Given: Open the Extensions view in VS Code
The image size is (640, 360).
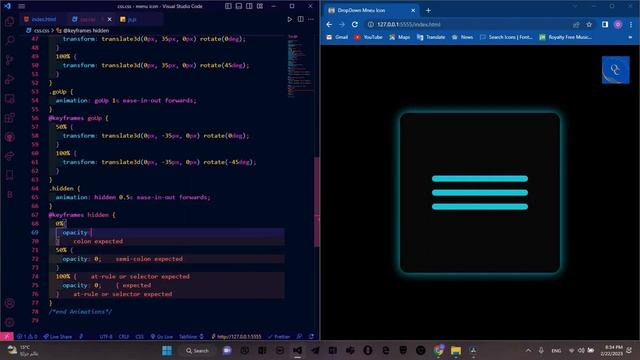Looking at the screenshot, I should pos(9,118).
